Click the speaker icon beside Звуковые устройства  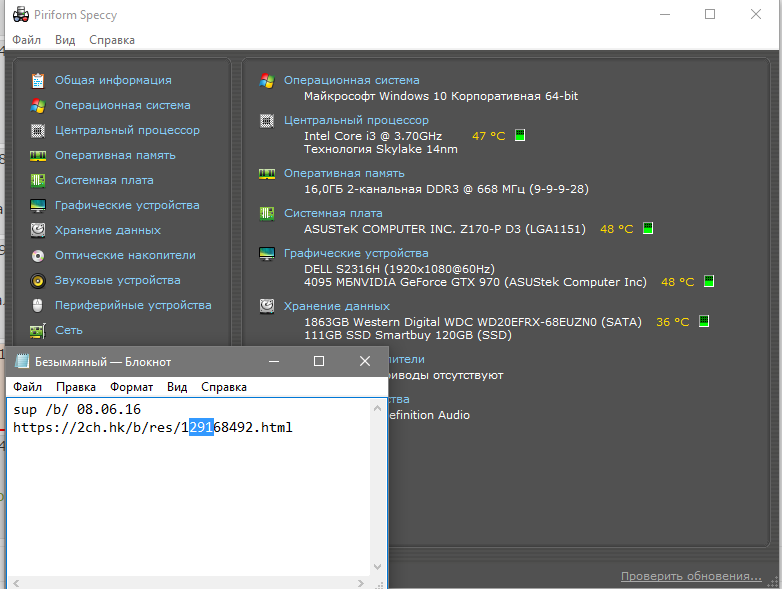coord(38,281)
